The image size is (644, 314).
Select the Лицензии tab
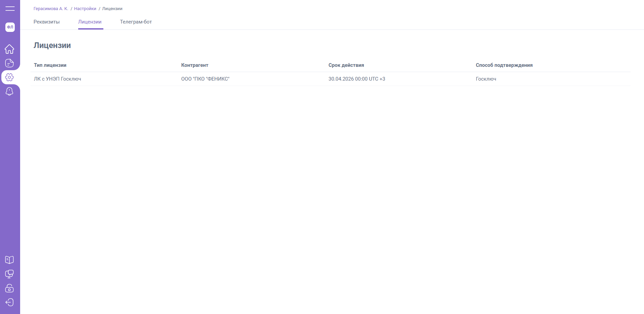[x=90, y=22]
